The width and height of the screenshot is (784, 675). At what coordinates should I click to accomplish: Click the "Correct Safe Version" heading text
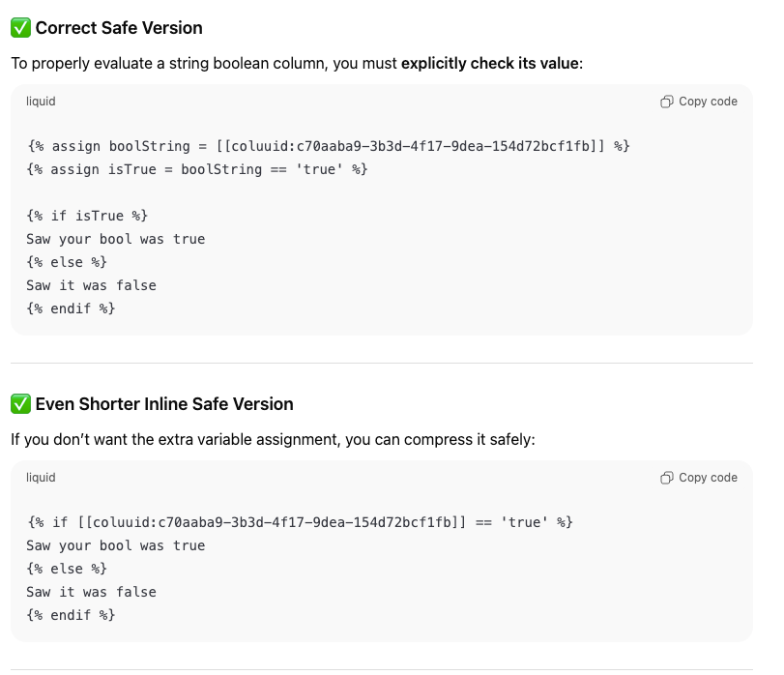point(119,28)
